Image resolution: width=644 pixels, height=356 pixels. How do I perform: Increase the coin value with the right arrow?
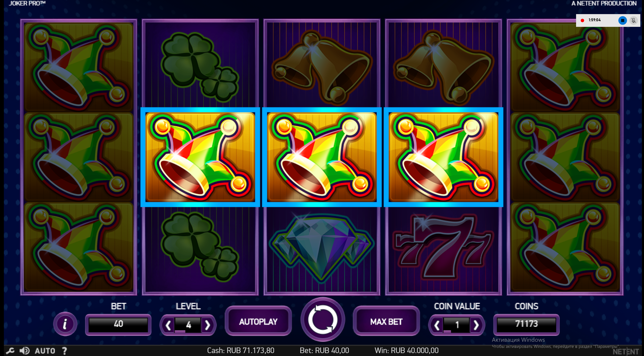tap(476, 325)
